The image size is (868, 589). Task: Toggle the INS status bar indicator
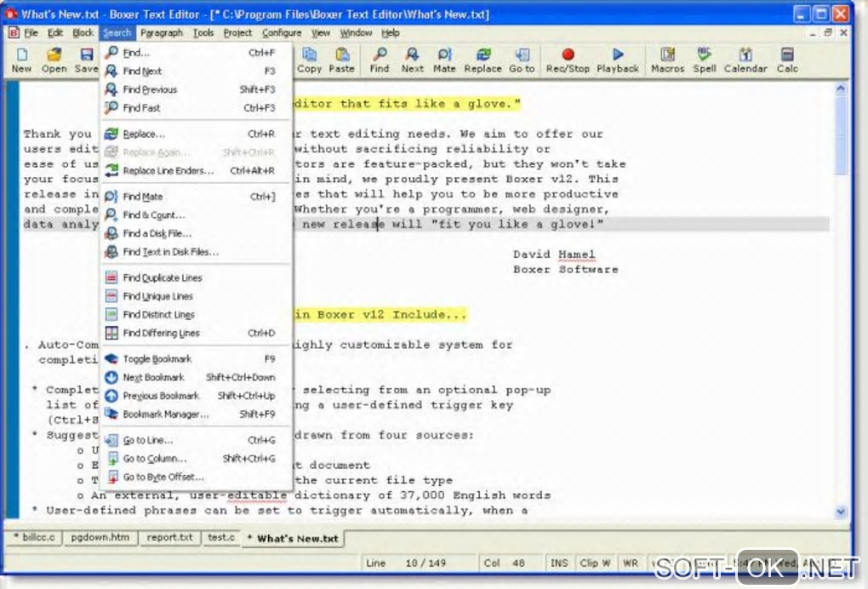(x=559, y=563)
